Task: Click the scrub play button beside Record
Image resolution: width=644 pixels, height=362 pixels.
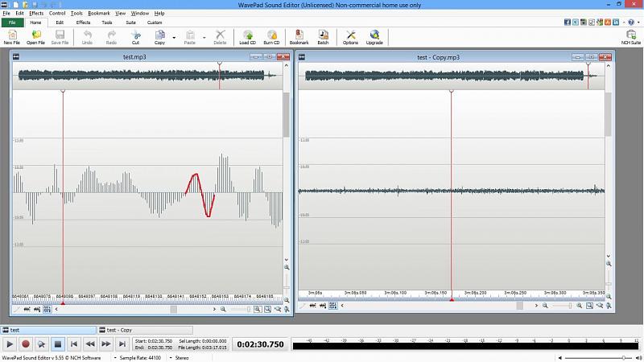Action: [x=42, y=344]
